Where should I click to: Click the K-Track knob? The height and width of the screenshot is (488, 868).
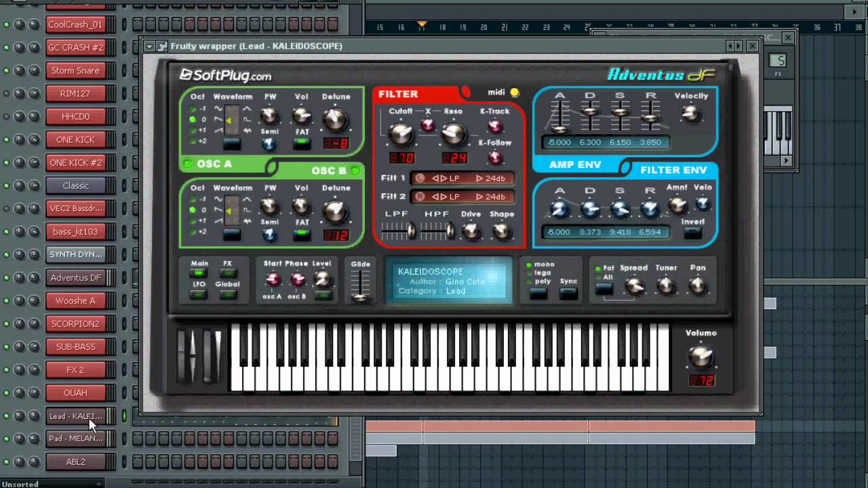pyautogui.click(x=494, y=126)
